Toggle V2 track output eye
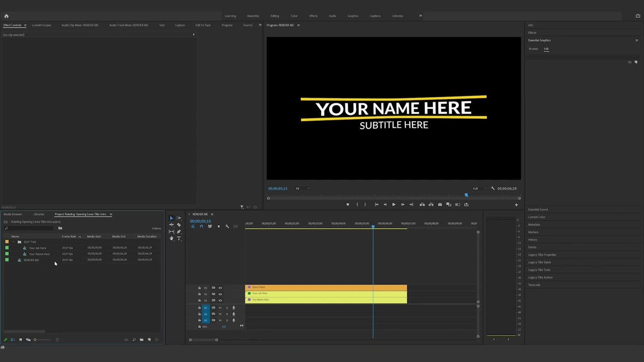This screenshot has width=644, height=362. (220, 294)
